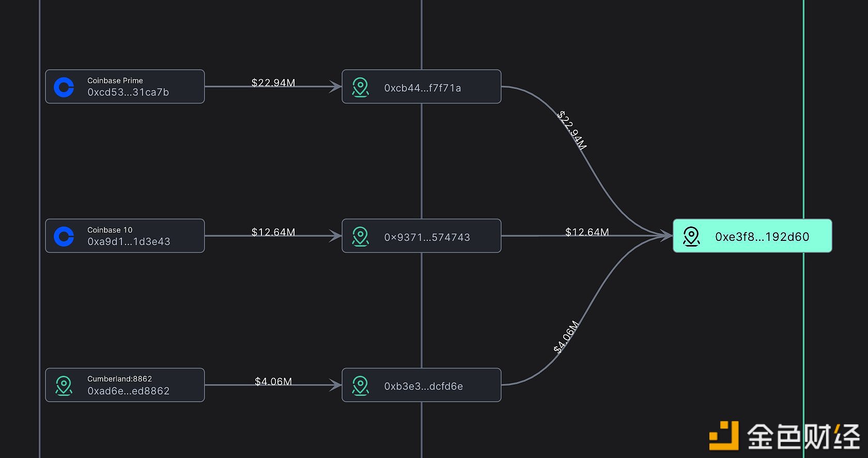This screenshot has width=868, height=458.
Task: Open the 0×9371...574743 address text
Action: point(427,238)
